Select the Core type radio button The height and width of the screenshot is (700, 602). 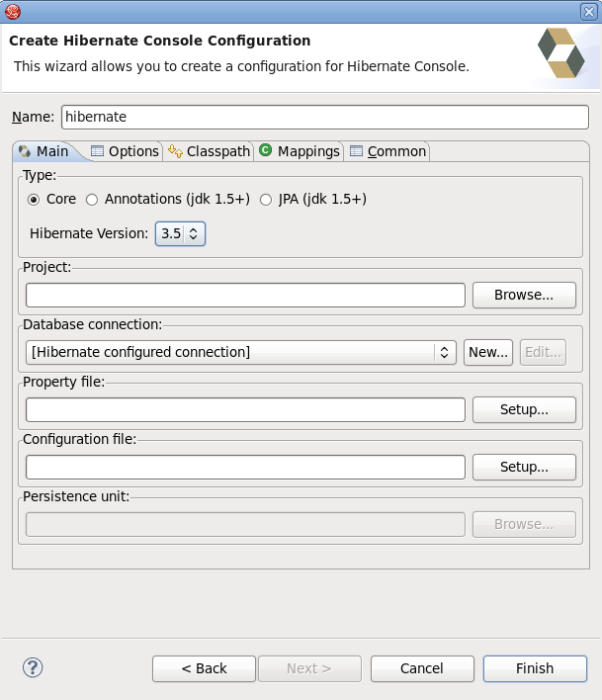[34, 199]
